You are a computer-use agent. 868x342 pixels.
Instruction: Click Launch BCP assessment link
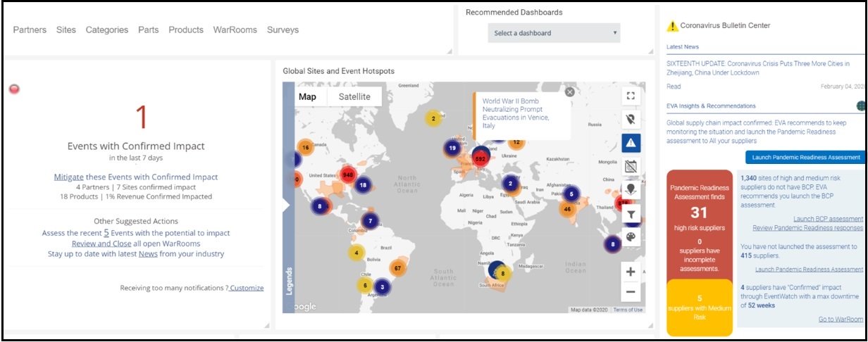tap(828, 219)
